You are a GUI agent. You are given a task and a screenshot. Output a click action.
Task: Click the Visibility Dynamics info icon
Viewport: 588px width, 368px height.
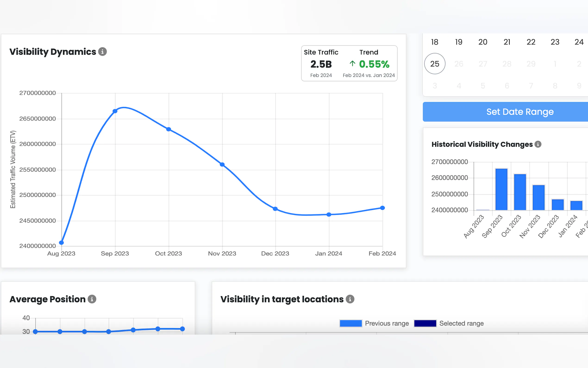point(102,52)
